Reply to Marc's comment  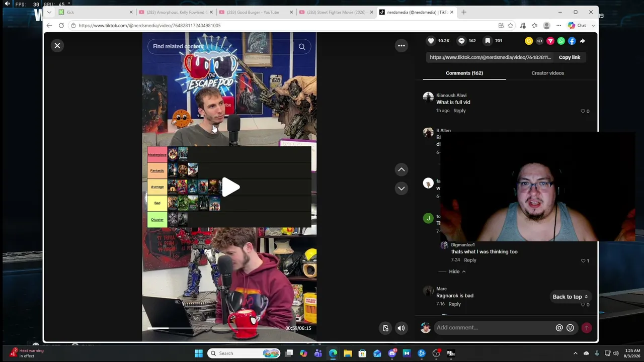point(454,304)
